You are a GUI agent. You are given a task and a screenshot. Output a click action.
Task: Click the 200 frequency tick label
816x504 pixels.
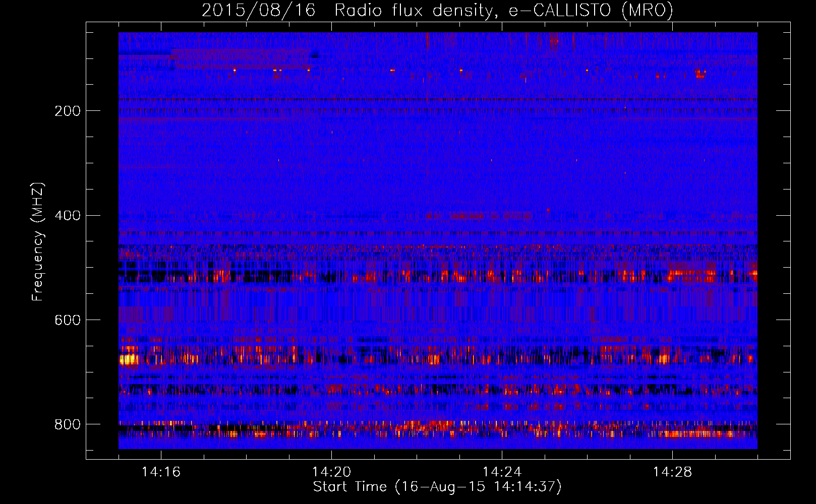(x=68, y=111)
